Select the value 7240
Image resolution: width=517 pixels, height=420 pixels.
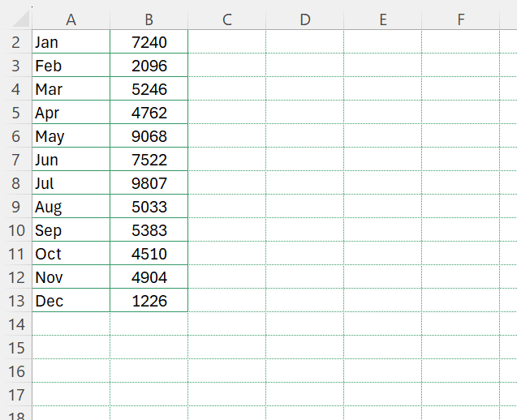(x=149, y=42)
